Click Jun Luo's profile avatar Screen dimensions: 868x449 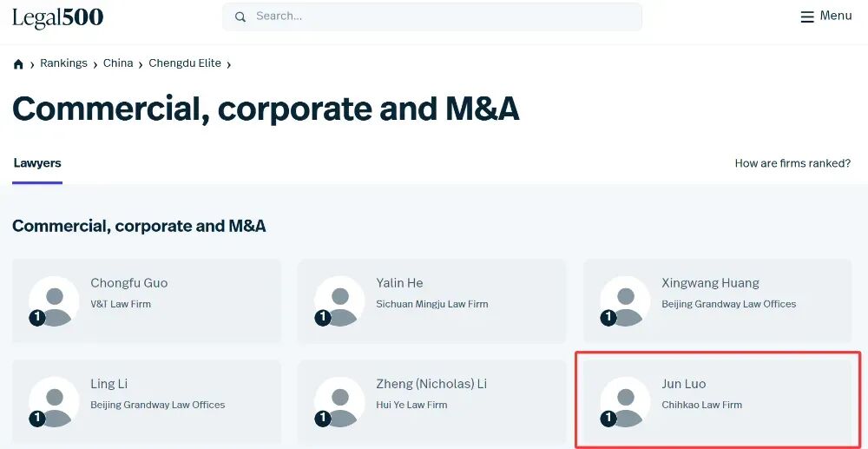click(x=625, y=402)
